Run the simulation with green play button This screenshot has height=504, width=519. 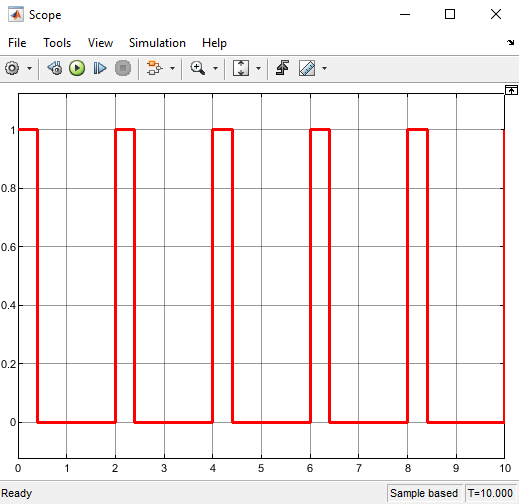tap(77, 68)
